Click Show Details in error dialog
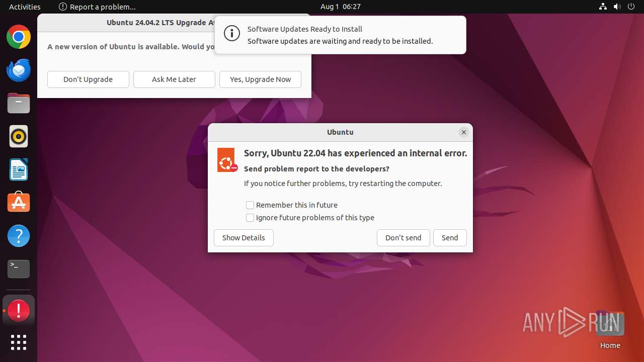This screenshot has width=644, height=362. (244, 238)
